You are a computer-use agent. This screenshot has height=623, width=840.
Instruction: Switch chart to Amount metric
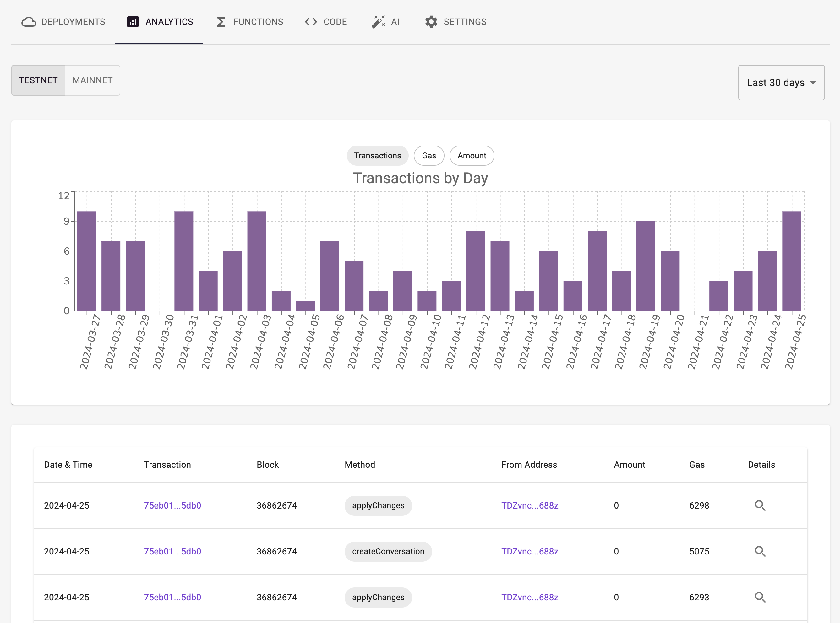[x=472, y=156]
